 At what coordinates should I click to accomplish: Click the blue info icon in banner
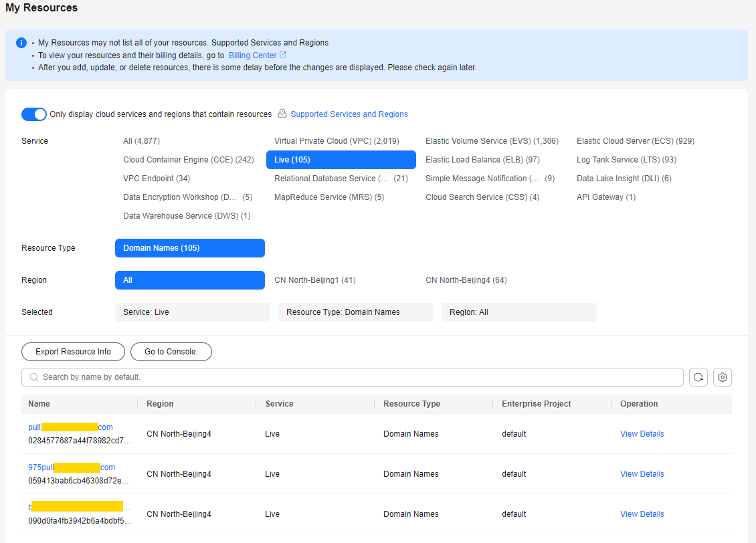(21, 43)
